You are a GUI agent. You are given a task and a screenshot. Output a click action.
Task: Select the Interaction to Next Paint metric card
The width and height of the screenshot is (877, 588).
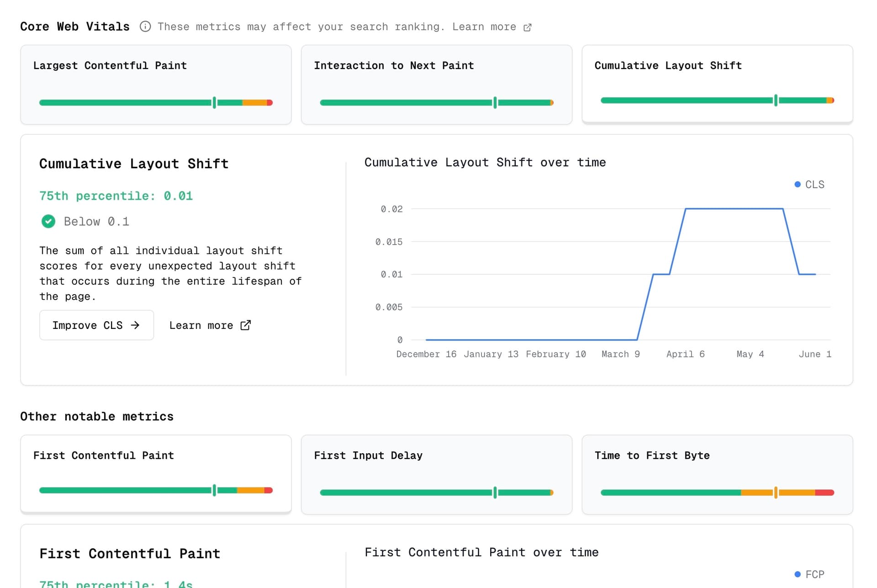click(436, 85)
